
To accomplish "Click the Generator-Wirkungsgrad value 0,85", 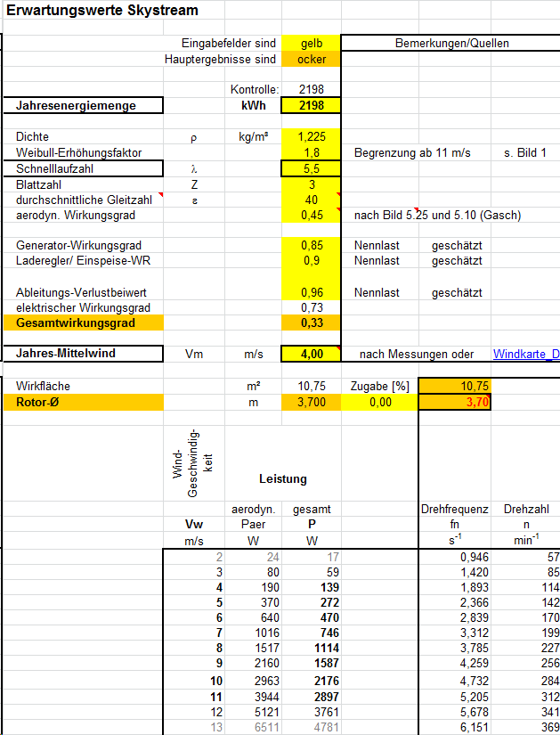I will tap(310, 245).
